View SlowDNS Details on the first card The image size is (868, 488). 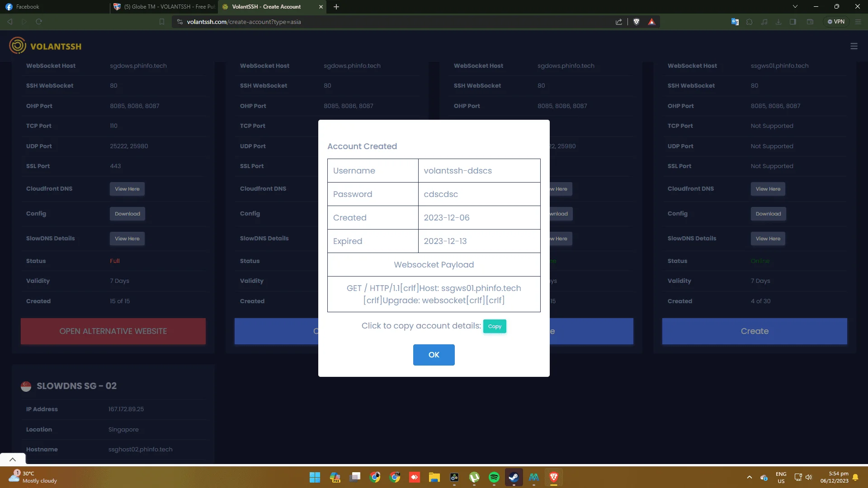click(x=127, y=239)
